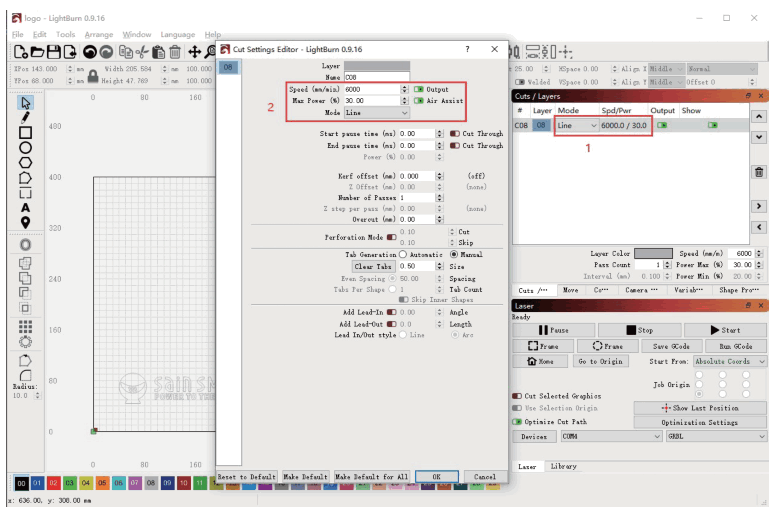Open the File menu
Screen dimensions: 780x517
[17, 34]
